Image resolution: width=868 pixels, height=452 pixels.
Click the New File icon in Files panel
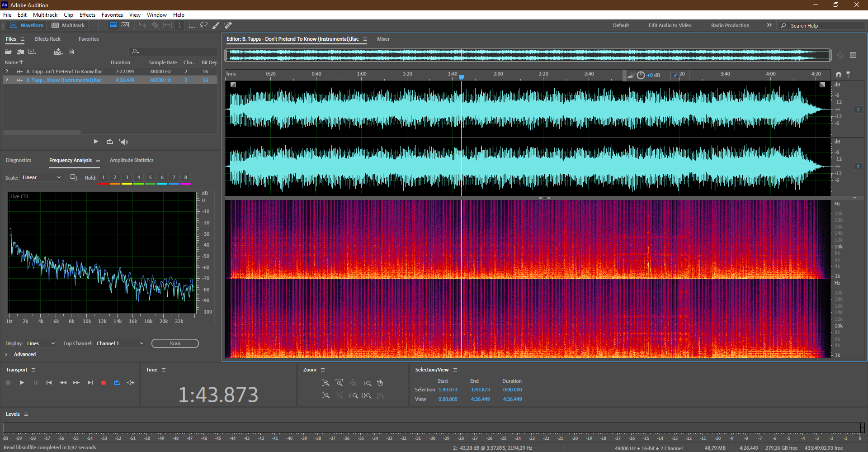[32, 52]
